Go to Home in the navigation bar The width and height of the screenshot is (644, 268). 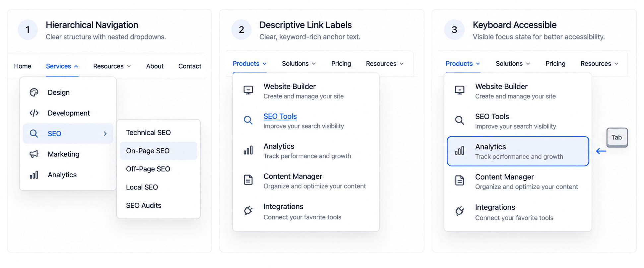(x=23, y=66)
